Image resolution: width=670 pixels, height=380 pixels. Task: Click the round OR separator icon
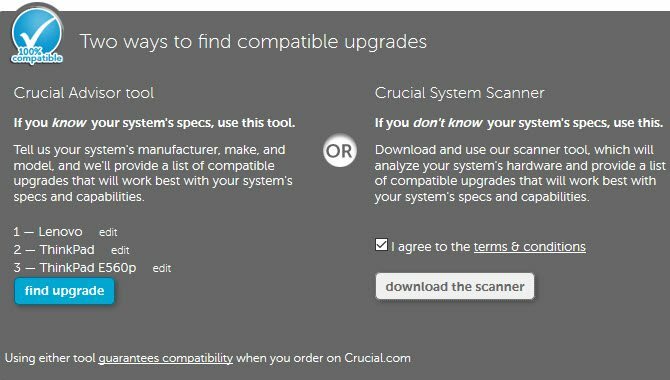(340, 150)
